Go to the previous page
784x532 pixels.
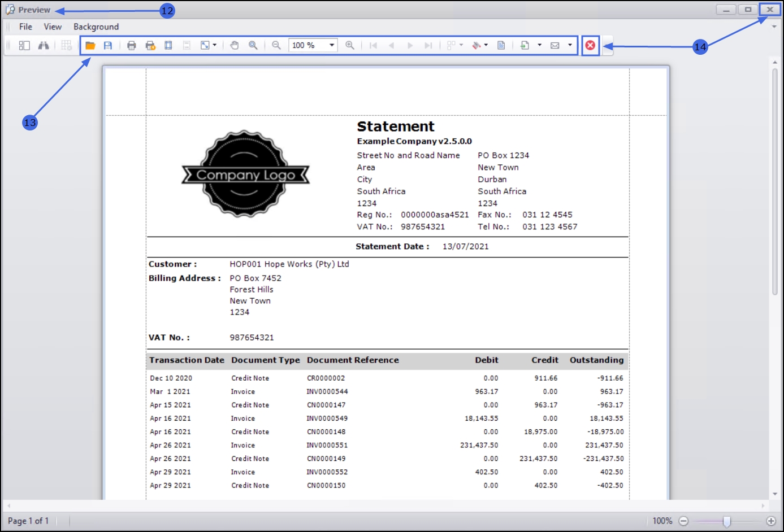click(x=391, y=45)
